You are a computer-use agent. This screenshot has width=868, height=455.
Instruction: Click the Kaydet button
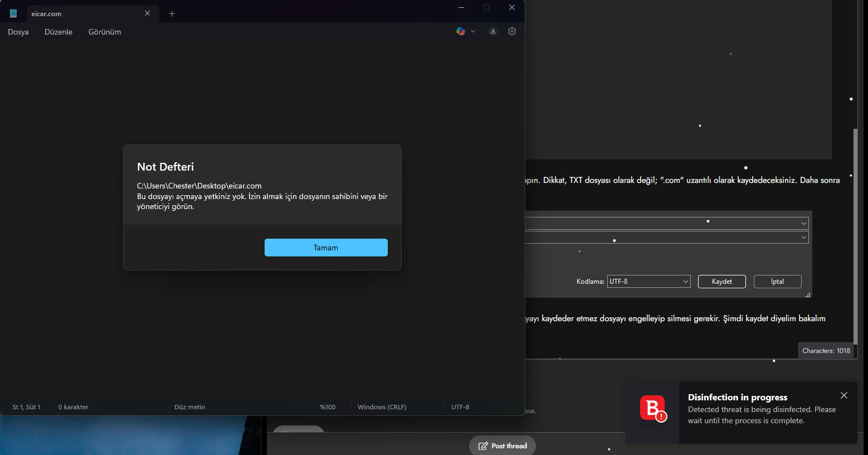pyautogui.click(x=722, y=282)
